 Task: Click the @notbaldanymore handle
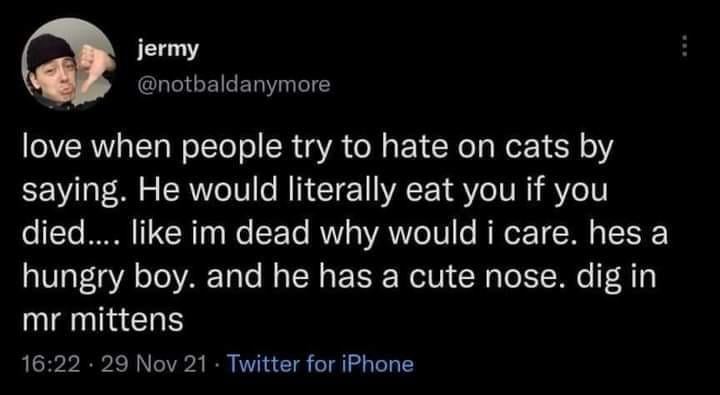pyautogui.click(x=234, y=85)
